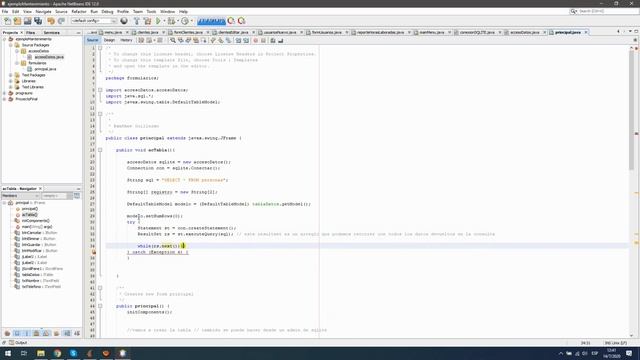This screenshot has width=640, height=360.
Task: Open the Tools menu
Action: (151, 11)
